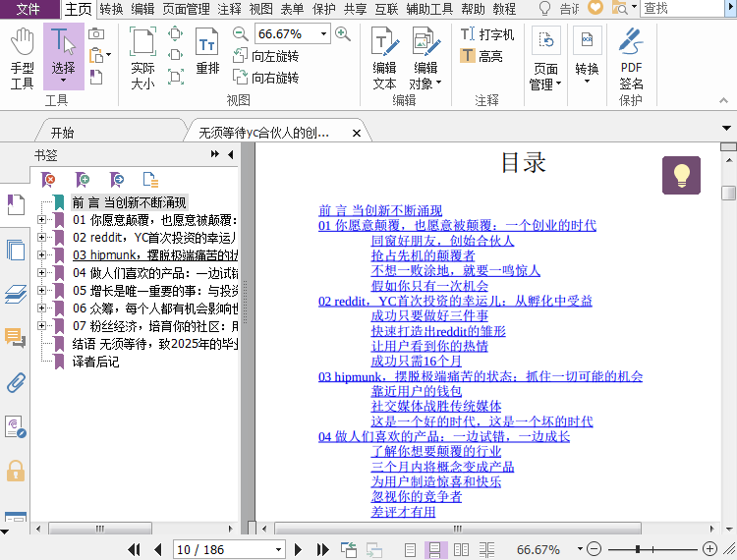Expand bookmark 03 hipmunk
Image resolution: width=737 pixels, height=560 pixels.
pyautogui.click(x=41, y=254)
